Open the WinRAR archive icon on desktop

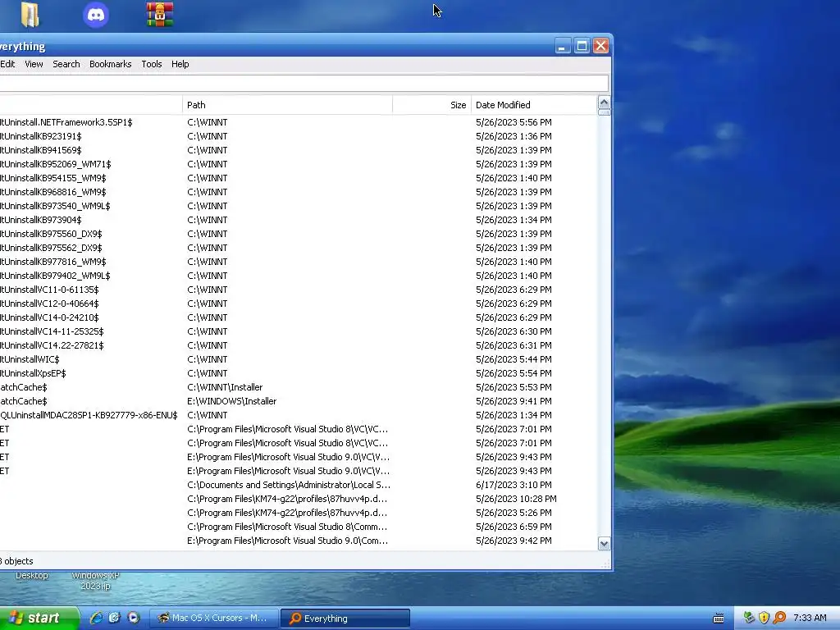(x=160, y=15)
